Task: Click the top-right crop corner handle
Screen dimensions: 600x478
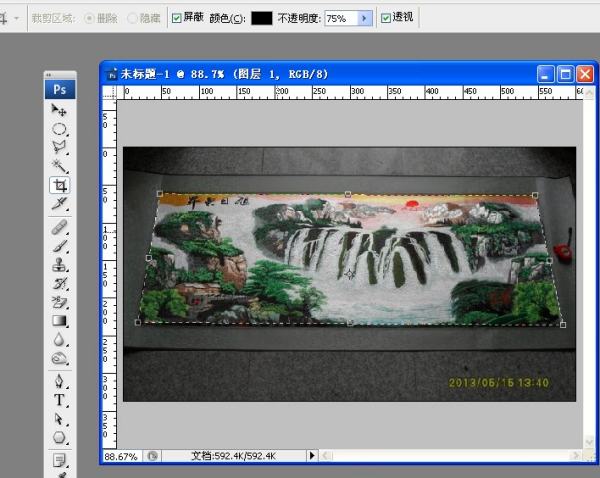Action: coord(535,195)
